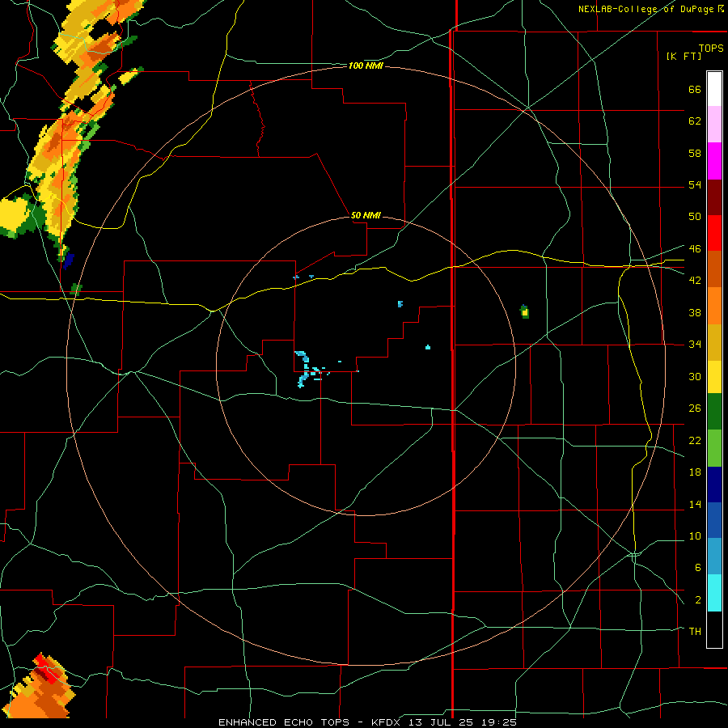Viewport: 728px width, 728px height.
Task: Select the dark maroon legend color band
Action: click(714, 197)
